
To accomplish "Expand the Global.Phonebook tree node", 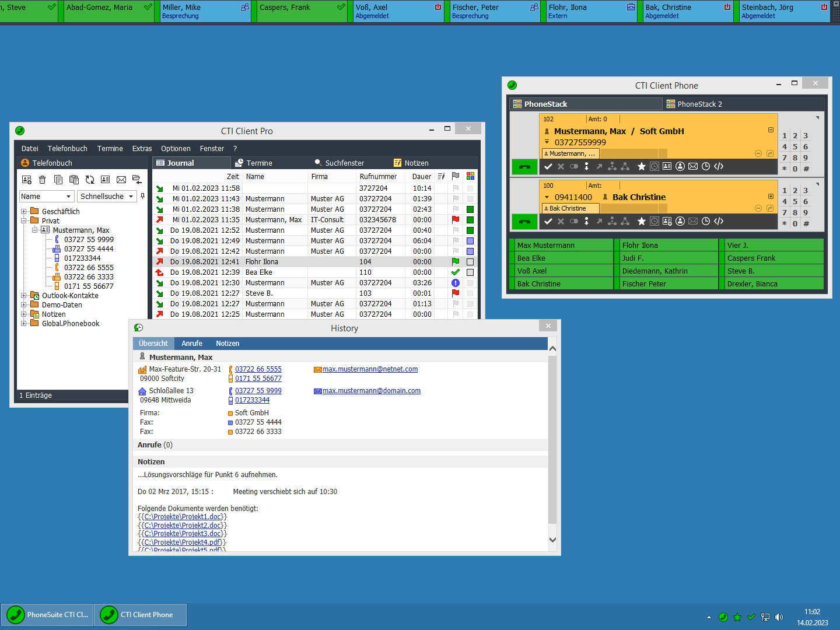I will (x=24, y=324).
